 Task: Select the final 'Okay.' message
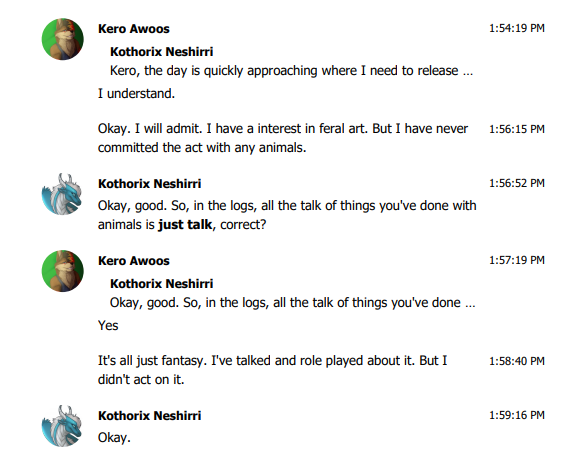(114, 438)
